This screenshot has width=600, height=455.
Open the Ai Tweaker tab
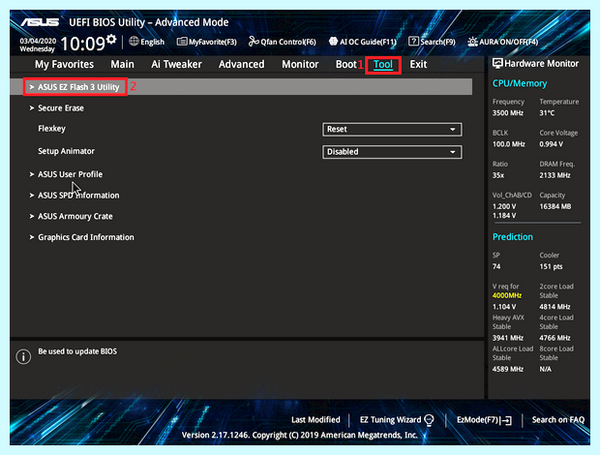point(176,64)
